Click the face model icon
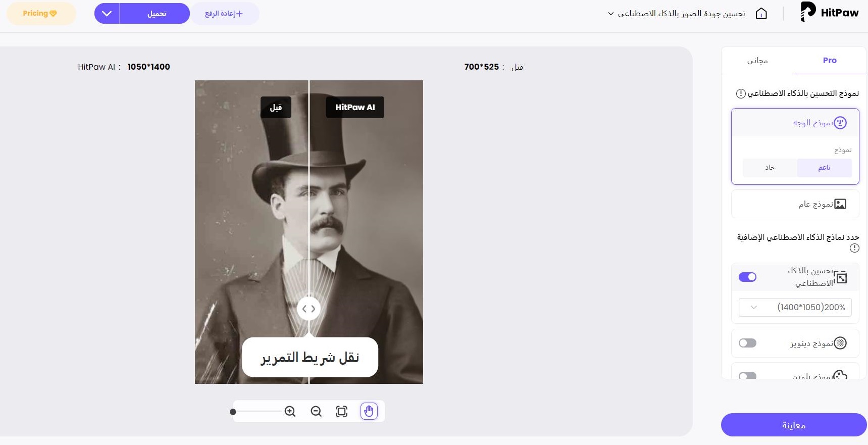Screen dimensions: 868x445 [x=840, y=123]
